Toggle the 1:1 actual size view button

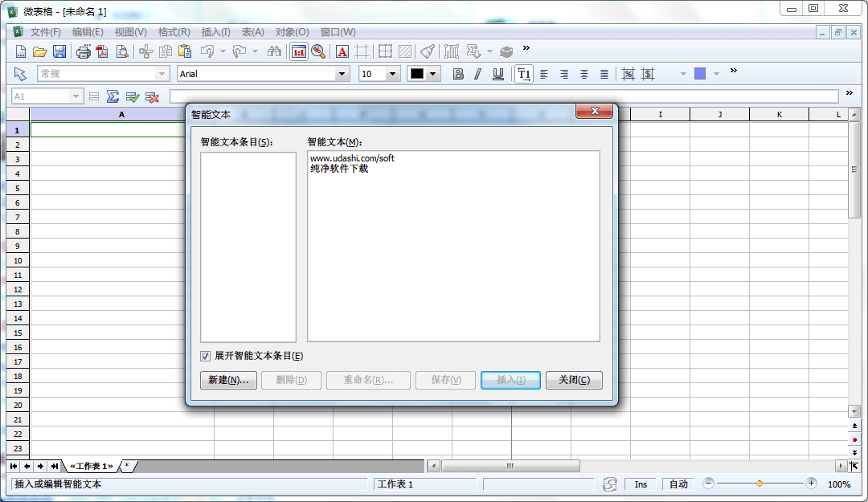[298, 51]
